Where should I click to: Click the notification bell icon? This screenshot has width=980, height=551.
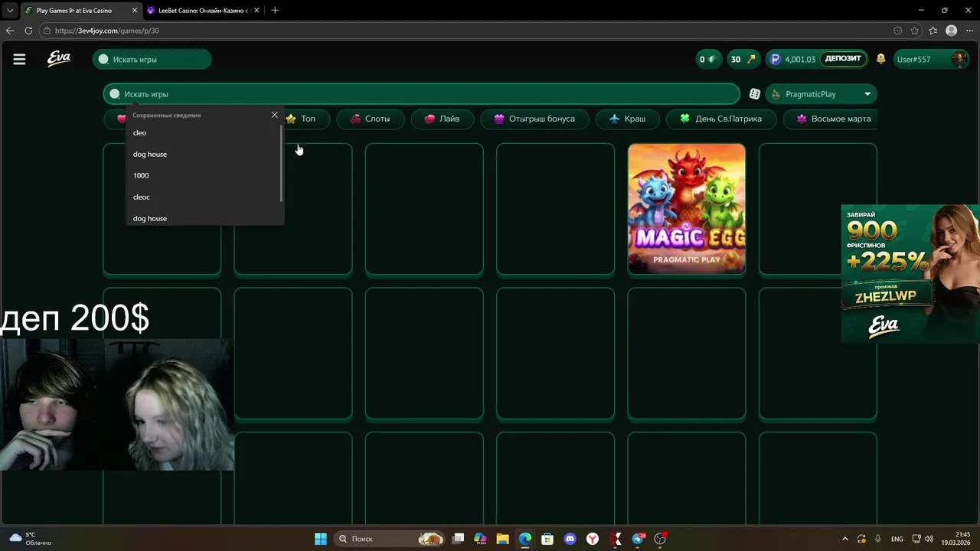coord(880,59)
